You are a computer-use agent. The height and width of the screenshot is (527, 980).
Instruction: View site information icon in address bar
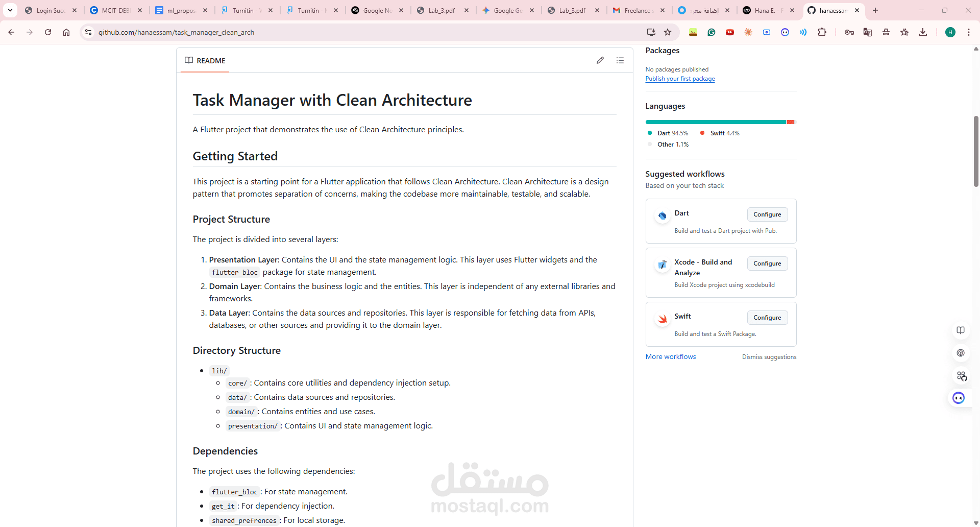[x=88, y=32]
